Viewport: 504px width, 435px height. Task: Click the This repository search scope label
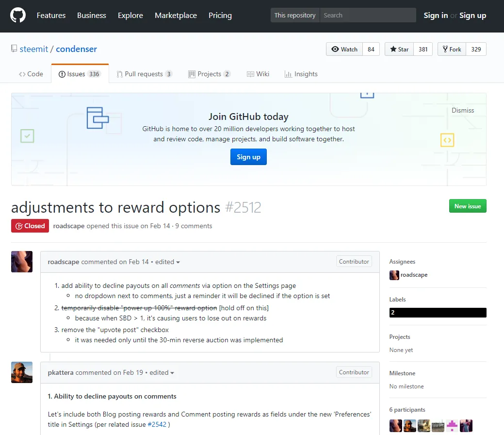295,15
